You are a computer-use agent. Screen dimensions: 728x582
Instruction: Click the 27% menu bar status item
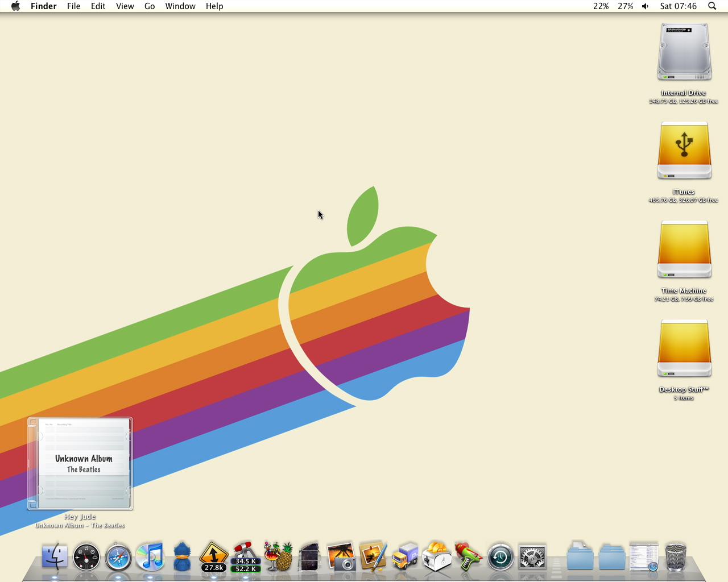coord(626,6)
